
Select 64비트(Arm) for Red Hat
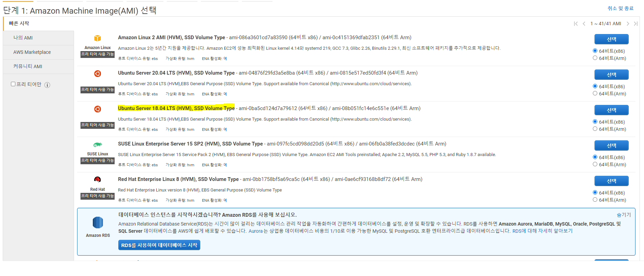(x=595, y=200)
